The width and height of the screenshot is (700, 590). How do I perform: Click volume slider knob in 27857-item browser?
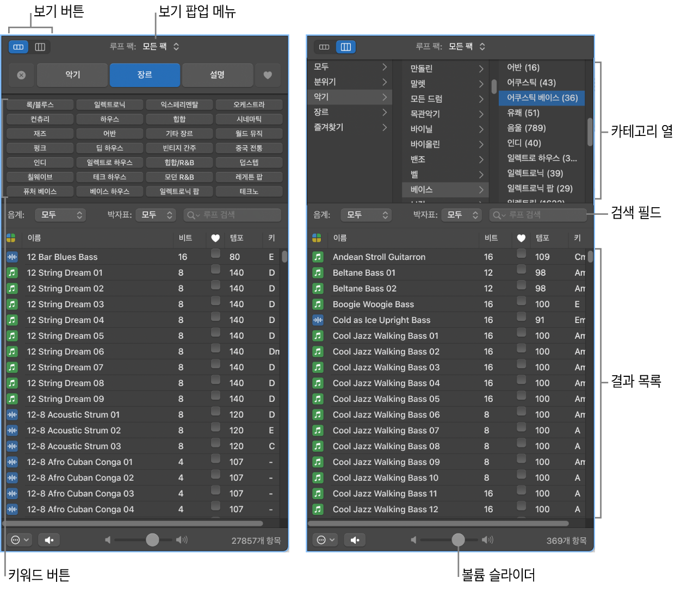(x=152, y=539)
